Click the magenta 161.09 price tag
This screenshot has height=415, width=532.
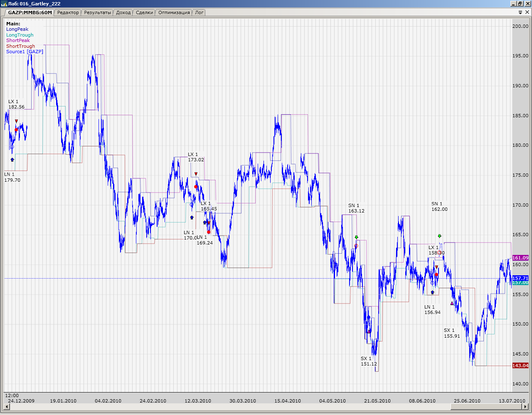coord(520,258)
